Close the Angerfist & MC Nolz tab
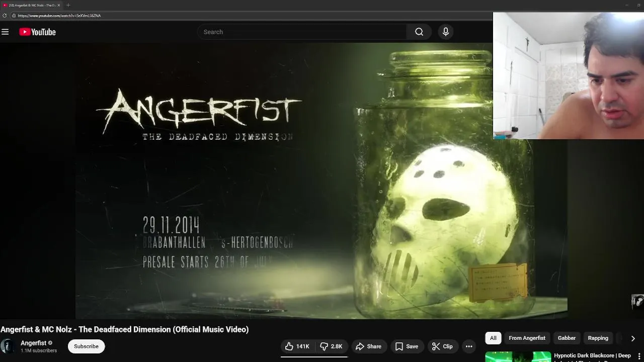644x362 pixels. [59, 5]
